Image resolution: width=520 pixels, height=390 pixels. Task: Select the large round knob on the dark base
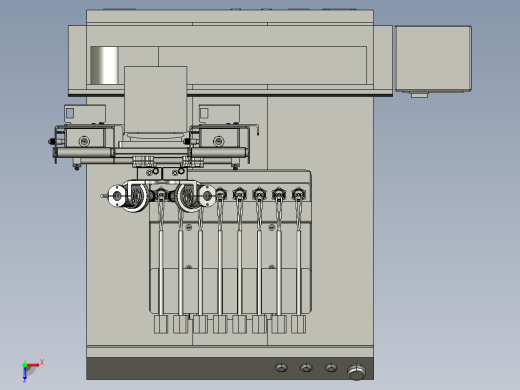pos(356,372)
